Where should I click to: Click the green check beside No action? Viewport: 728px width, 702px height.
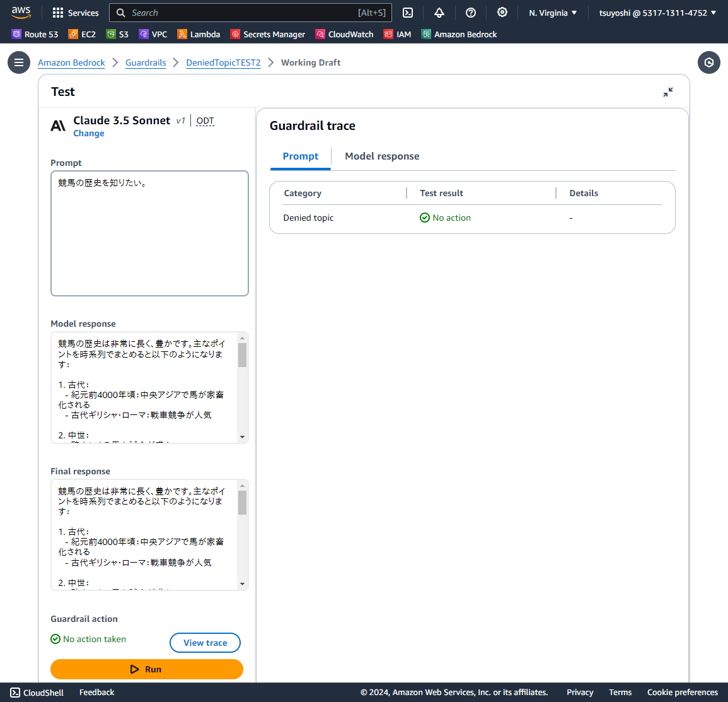[x=424, y=218]
